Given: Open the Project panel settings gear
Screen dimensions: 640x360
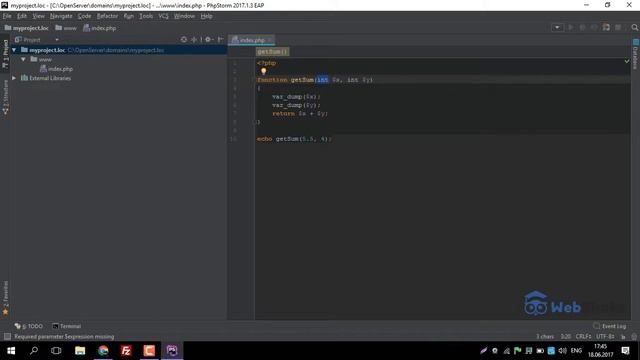Looking at the screenshot, I should point(209,40).
